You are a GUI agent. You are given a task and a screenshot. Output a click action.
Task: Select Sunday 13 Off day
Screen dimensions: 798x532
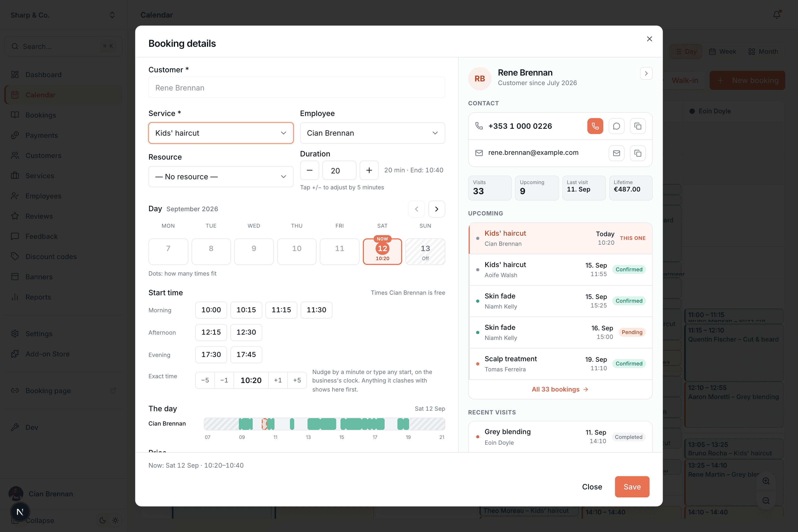point(425,251)
